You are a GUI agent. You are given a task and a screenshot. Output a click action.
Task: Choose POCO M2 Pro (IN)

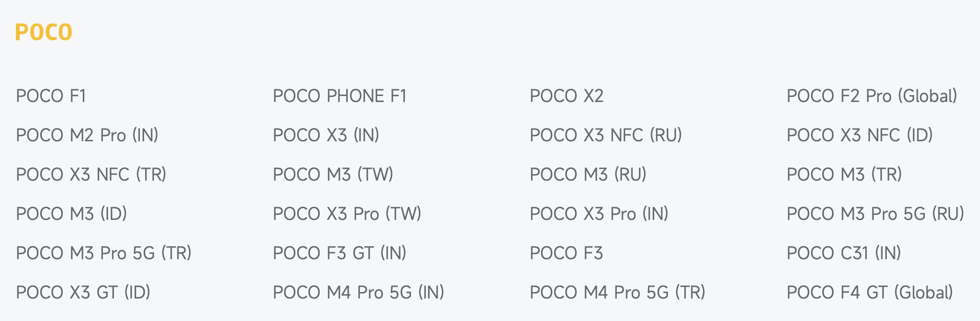[x=87, y=135]
